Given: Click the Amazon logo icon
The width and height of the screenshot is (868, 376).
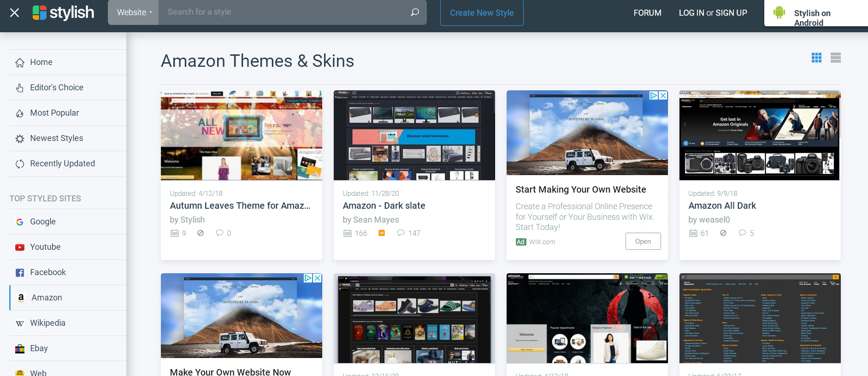Looking at the screenshot, I should pos(21,298).
